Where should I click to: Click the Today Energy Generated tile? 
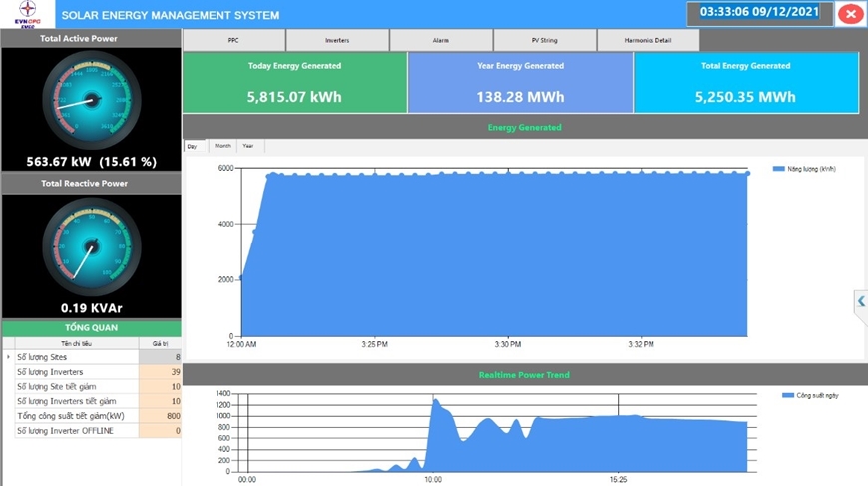pyautogui.click(x=294, y=83)
